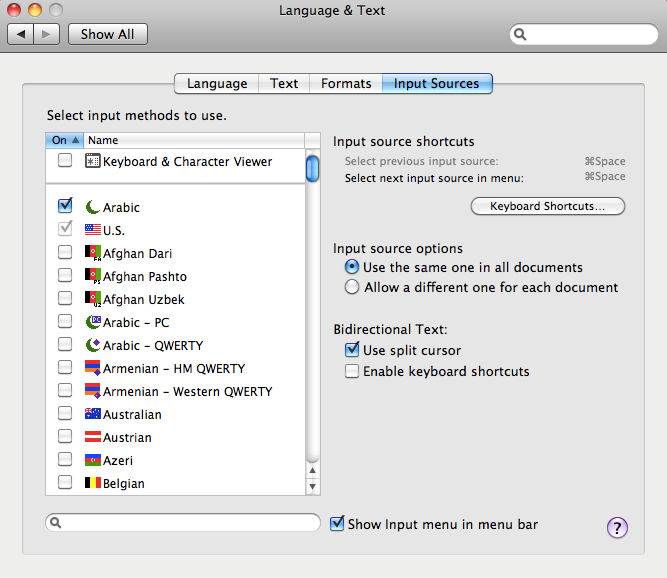This screenshot has height=578, width=667.
Task: Click the Austrian flag icon
Action: pos(92,436)
